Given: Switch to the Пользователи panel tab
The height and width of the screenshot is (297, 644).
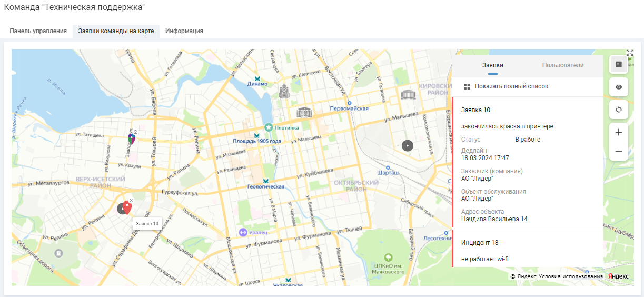Looking at the screenshot, I should 563,65.
